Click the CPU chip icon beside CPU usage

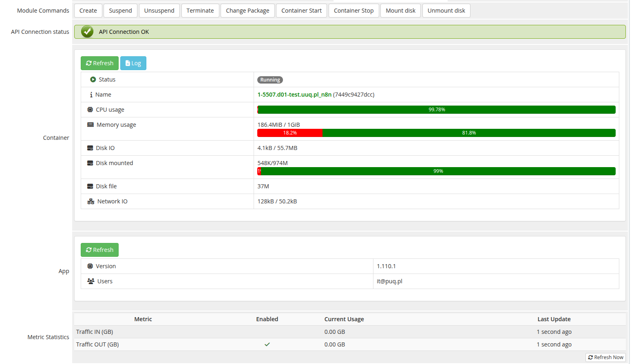91,109
